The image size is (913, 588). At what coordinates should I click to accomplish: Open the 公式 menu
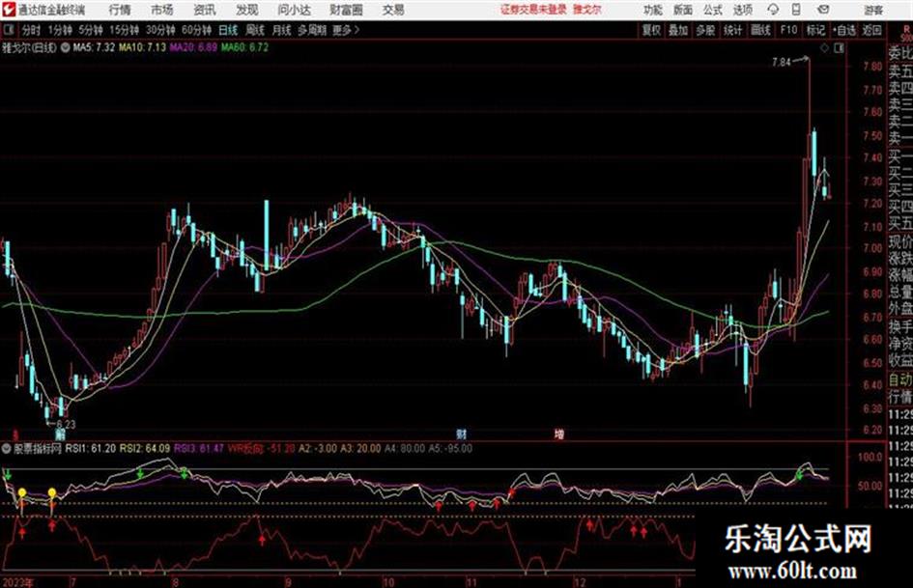tap(713, 10)
